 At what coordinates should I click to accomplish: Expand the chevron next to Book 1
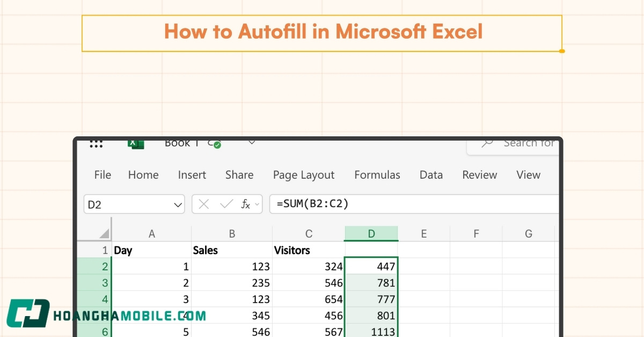coord(252,143)
